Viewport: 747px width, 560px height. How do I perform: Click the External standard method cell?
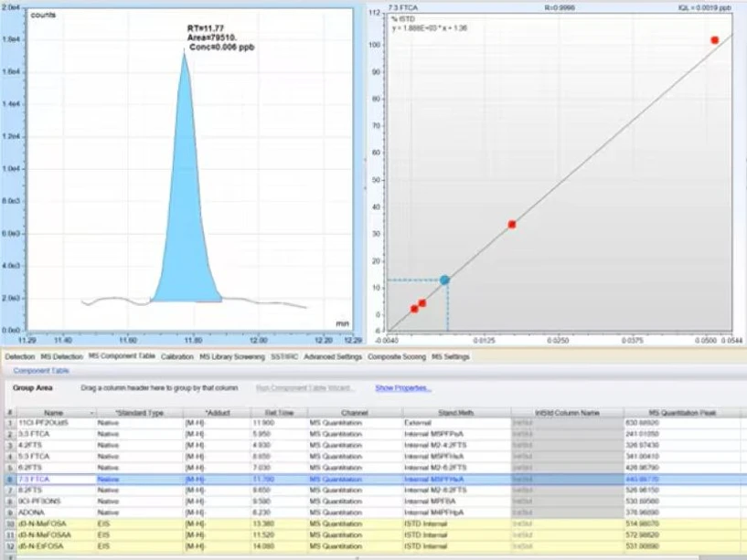(456, 423)
